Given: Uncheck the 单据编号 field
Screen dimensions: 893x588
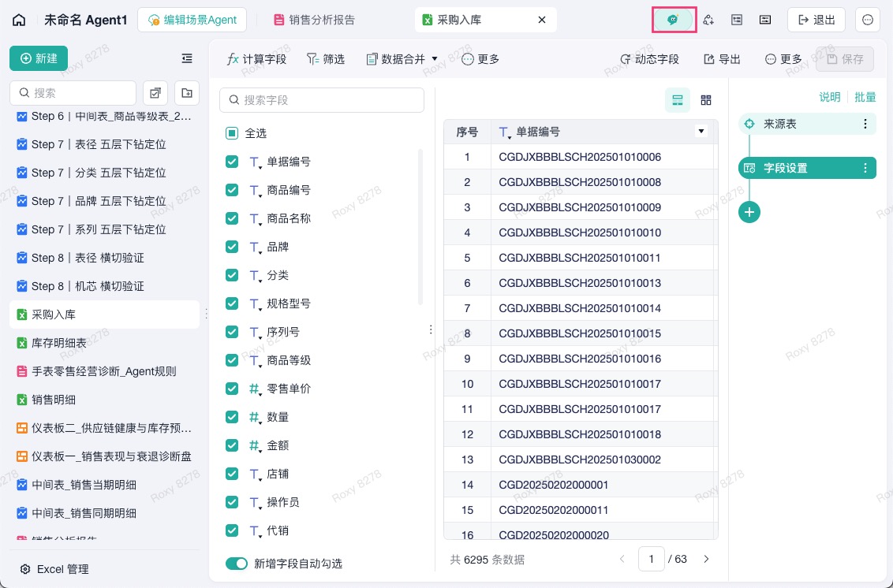Looking at the screenshot, I should click(232, 162).
